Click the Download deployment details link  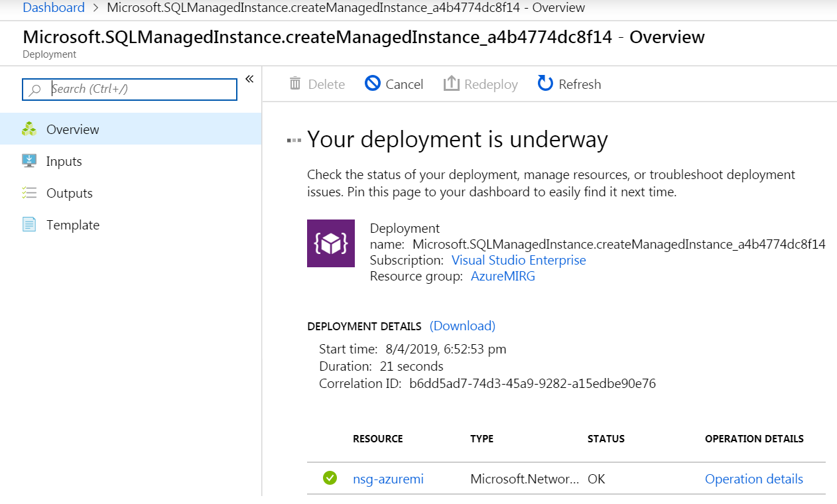pos(462,326)
